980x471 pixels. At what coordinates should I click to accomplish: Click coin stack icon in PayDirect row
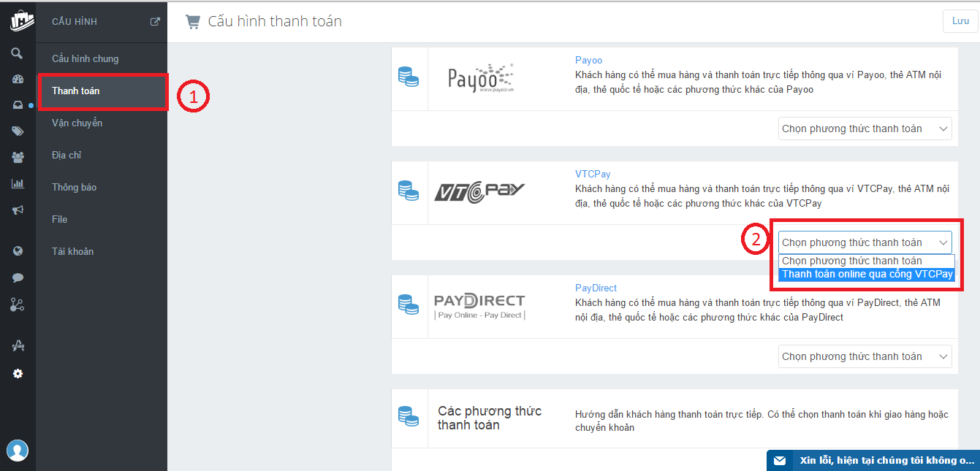point(409,305)
